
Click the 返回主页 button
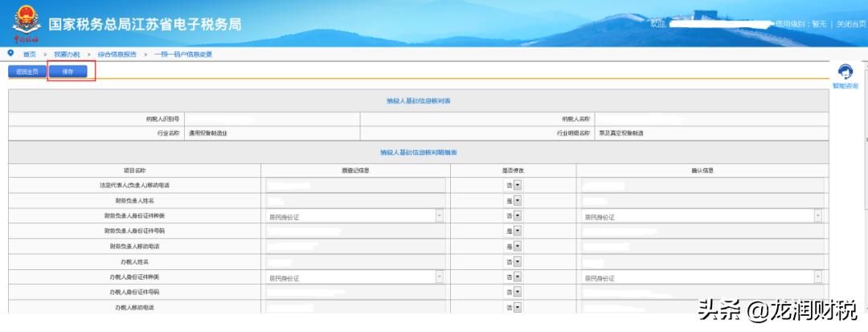pos(27,72)
